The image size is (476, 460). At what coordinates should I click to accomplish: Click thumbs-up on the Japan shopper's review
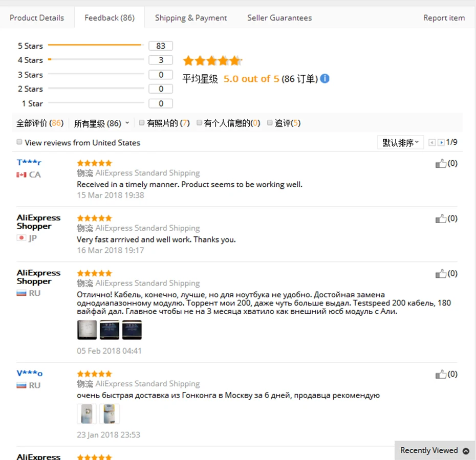441,219
